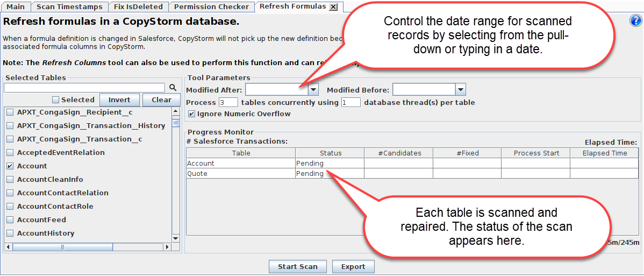Edit the concurrent tables count field

pos(228,102)
